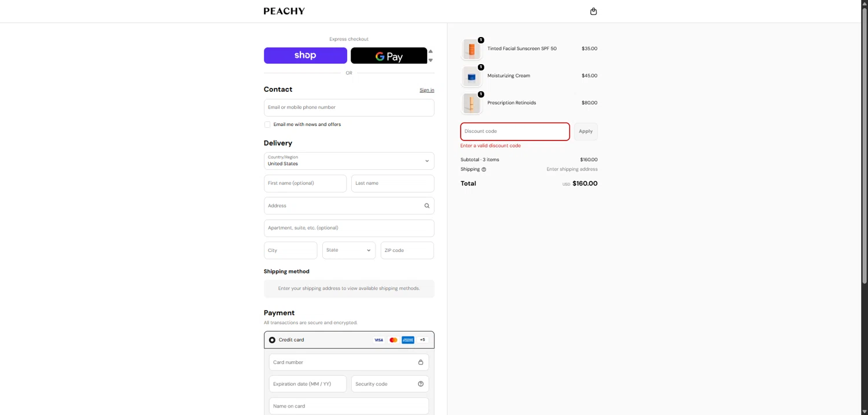
Task: Click the Discount code field
Action: 515,131
